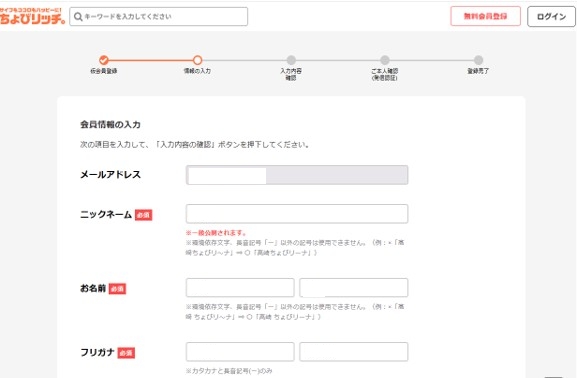
Task: Click the メールアドレス field
Action: [297, 175]
